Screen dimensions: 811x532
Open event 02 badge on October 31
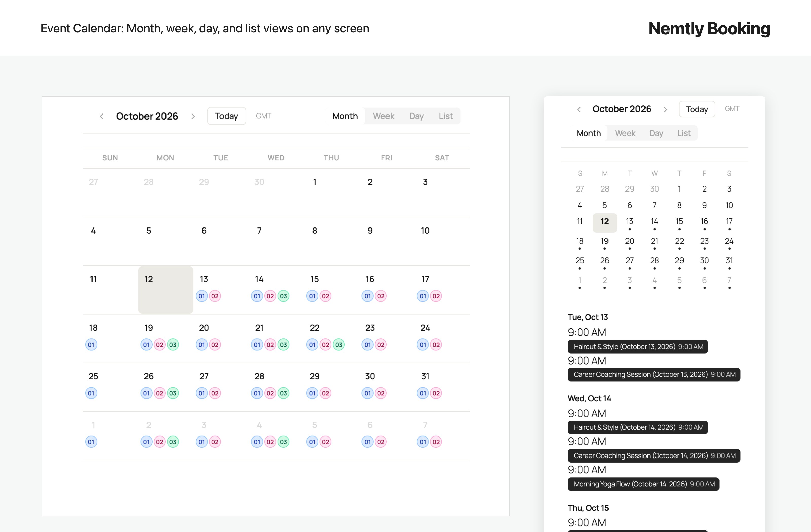click(x=436, y=393)
